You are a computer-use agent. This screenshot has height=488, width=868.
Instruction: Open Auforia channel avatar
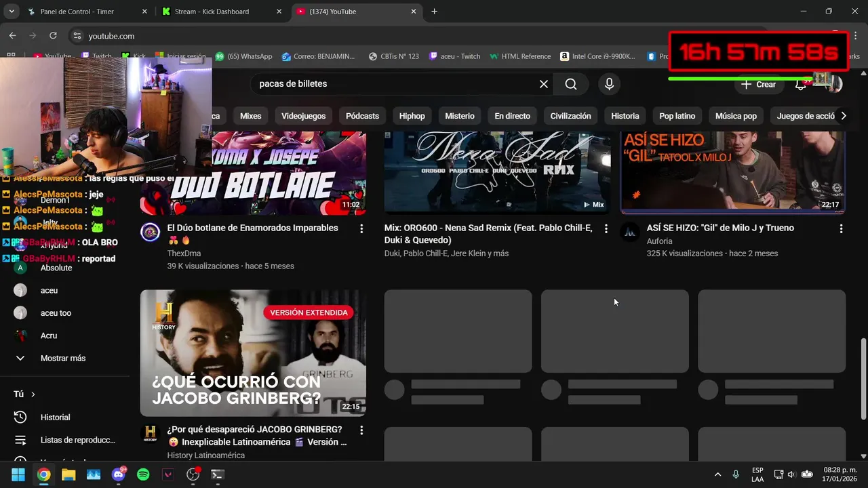pyautogui.click(x=630, y=232)
